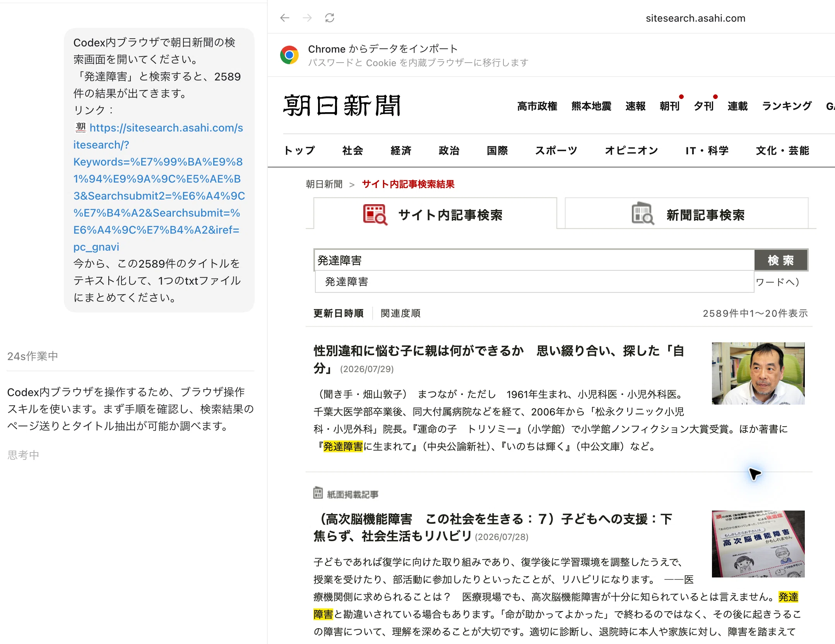This screenshot has height=644, width=835.
Task: Click the Asahi favicon beside the chat link
Action: click(x=80, y=128)
